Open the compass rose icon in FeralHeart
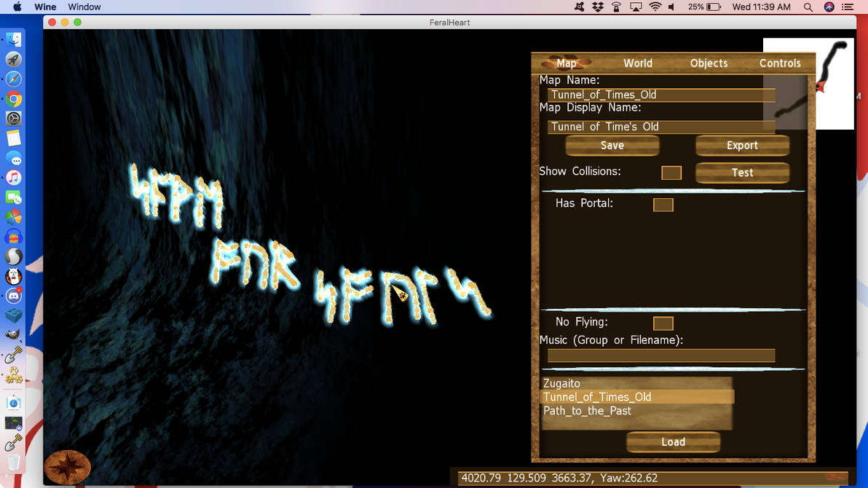 [x=68, y=467]
